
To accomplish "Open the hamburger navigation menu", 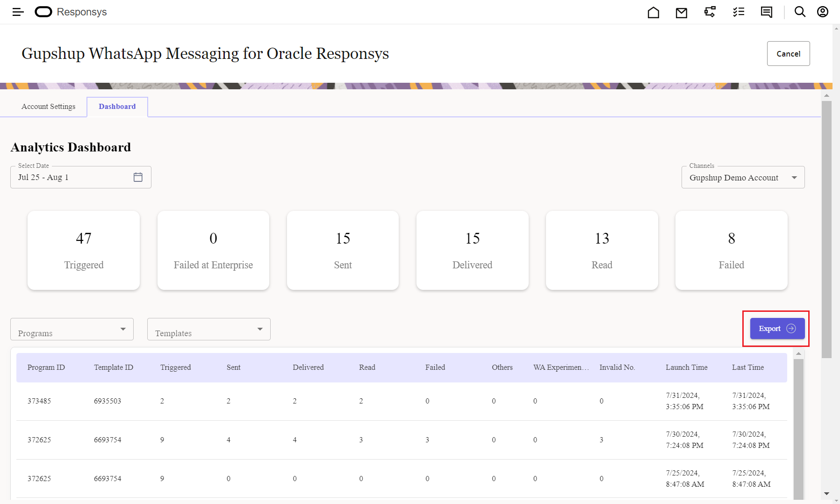I will point(18,12).
